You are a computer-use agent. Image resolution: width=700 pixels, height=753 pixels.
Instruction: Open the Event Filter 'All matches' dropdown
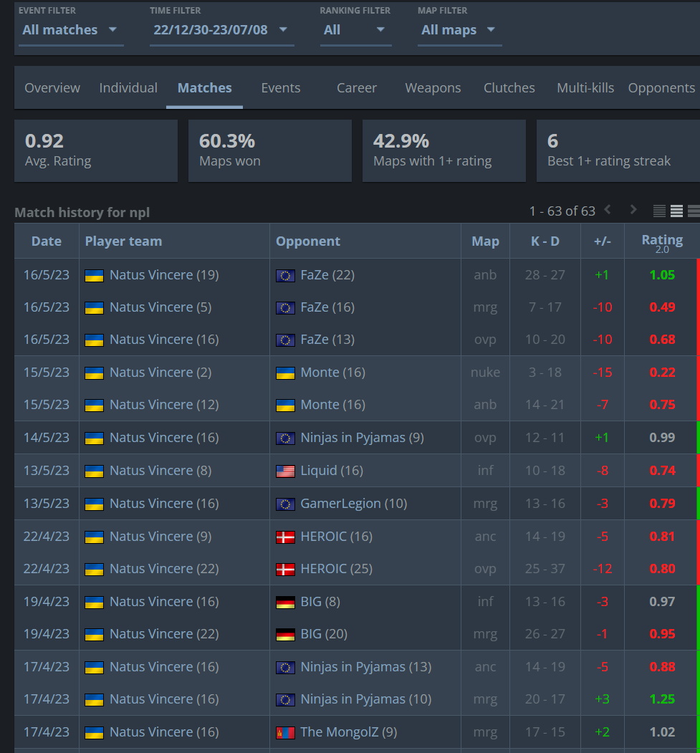[71, 30]
